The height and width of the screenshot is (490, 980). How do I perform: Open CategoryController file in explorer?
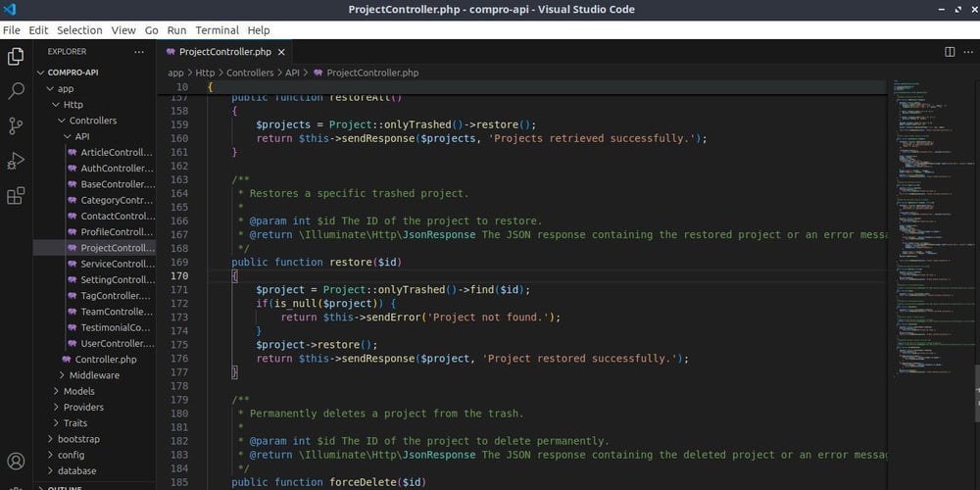94,200
